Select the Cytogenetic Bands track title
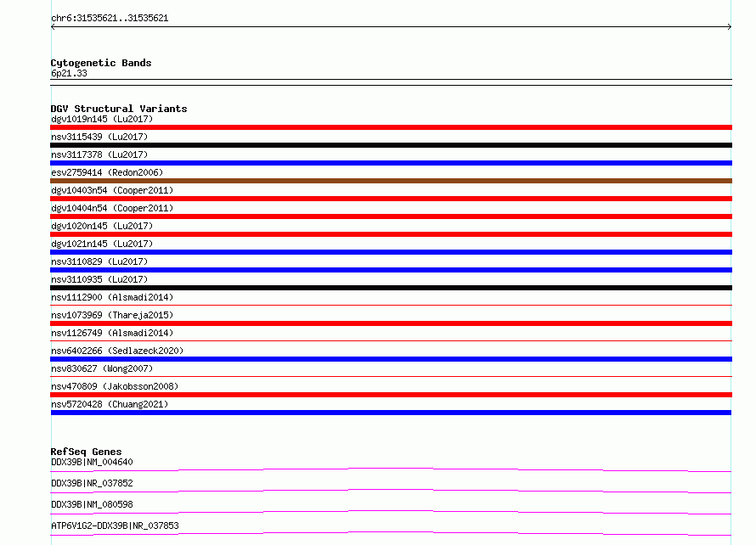756x545 pixels. [101, 63]
